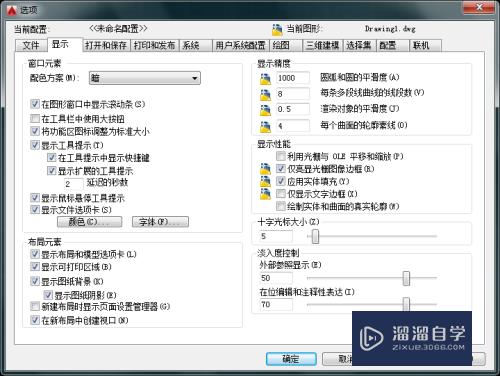Close the 选项 dialog window
This screenshot has height=376, width=500.
pos(479,7)
